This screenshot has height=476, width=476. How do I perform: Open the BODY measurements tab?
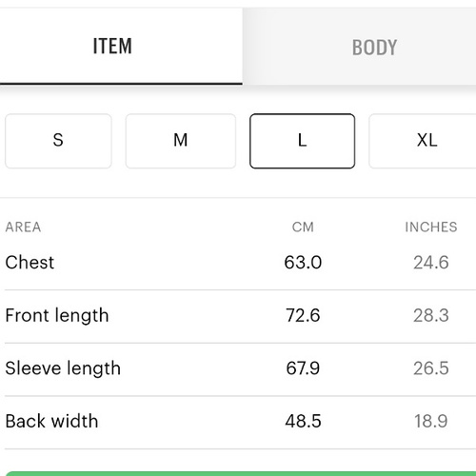[x=359, y=47]
